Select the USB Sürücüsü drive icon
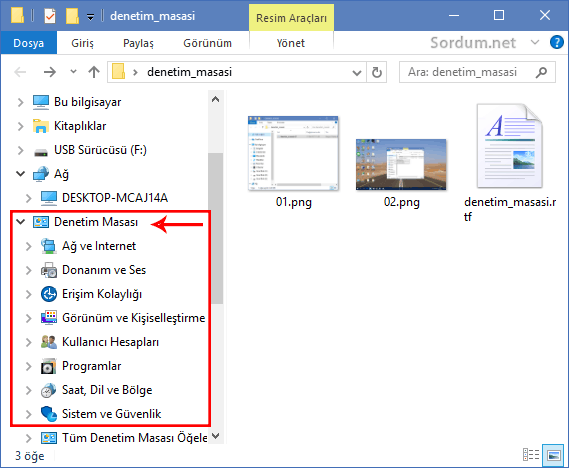The image size is (569, 468). [x=41, y=152]
